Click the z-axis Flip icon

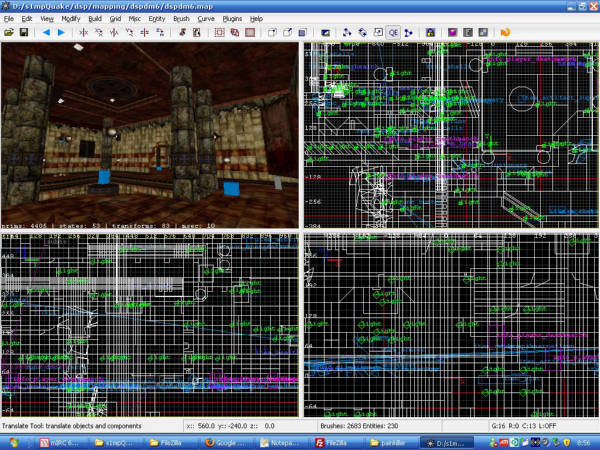pyautogui.click(x=145, y=33)
